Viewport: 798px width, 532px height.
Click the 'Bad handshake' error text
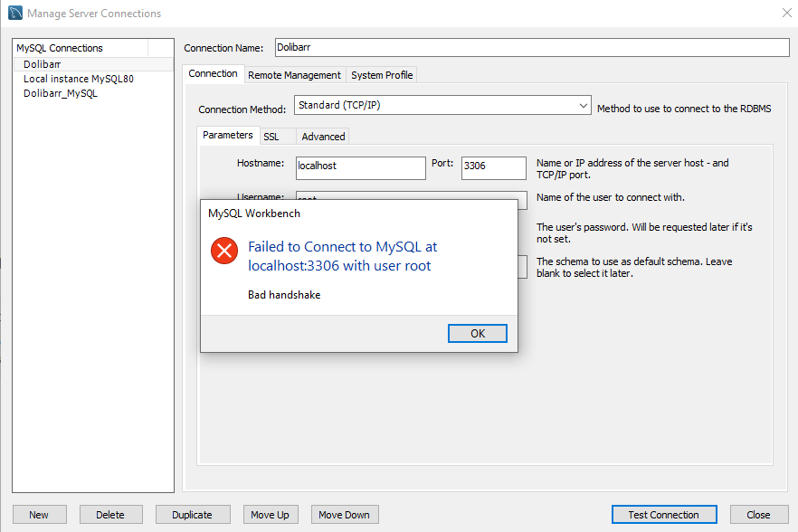pos(284,295)
